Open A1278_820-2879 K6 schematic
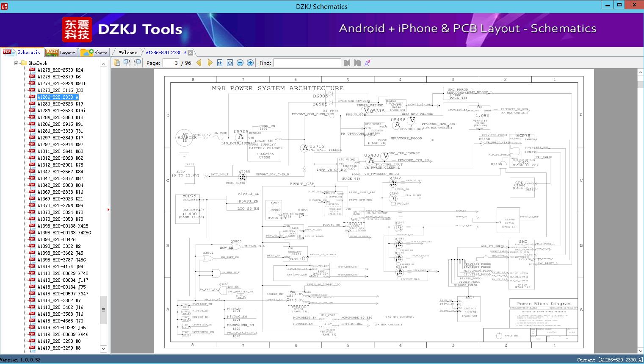This screenshot has width=644, height=364. click(x=59, y=77)
